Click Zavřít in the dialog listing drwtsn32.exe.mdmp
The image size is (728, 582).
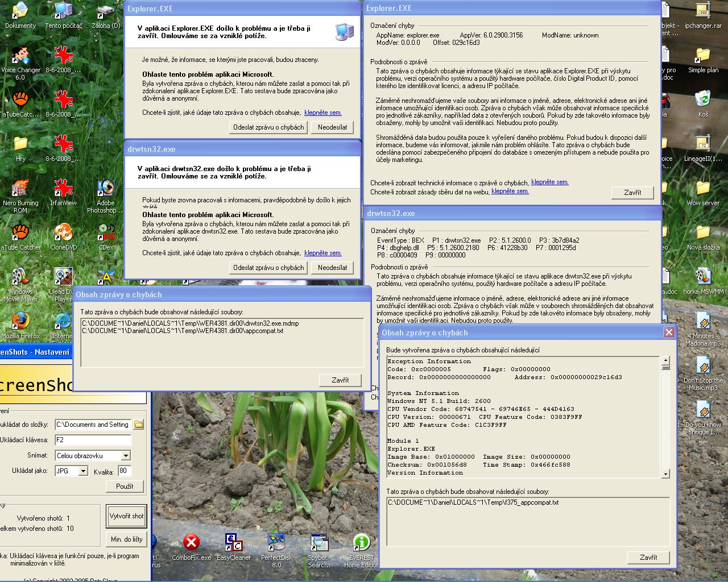tap(340, 380)
